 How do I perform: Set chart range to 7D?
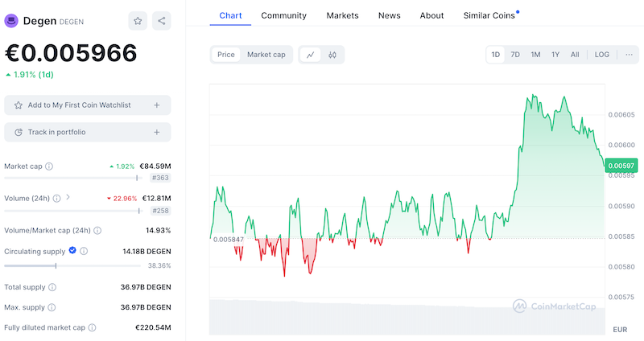pyautogui.click(x=515, y=55)
